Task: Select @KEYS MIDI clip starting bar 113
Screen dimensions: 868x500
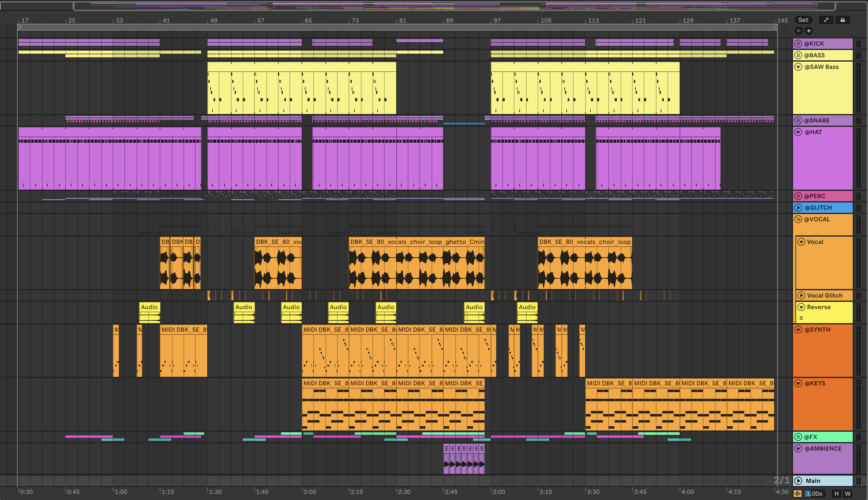Action: 609,405
